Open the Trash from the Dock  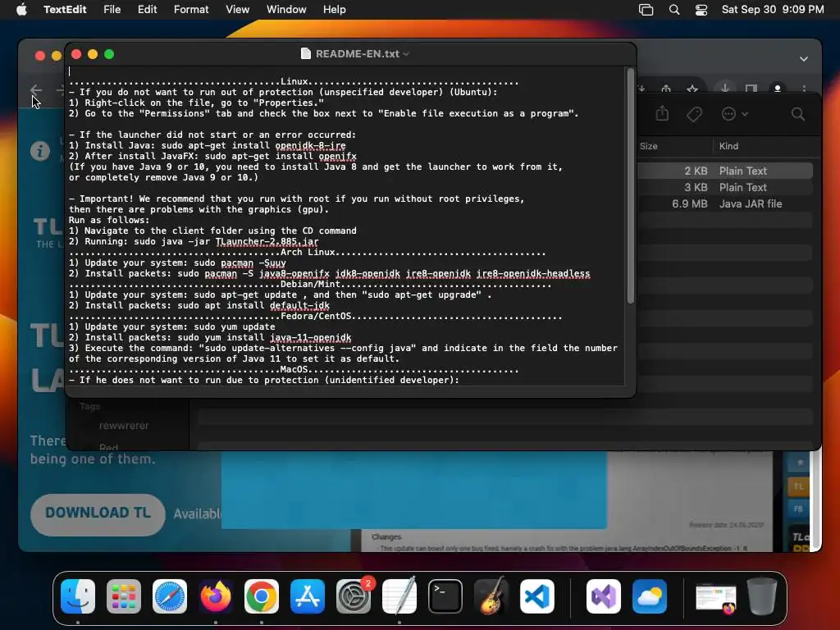(x=762, y=596)
